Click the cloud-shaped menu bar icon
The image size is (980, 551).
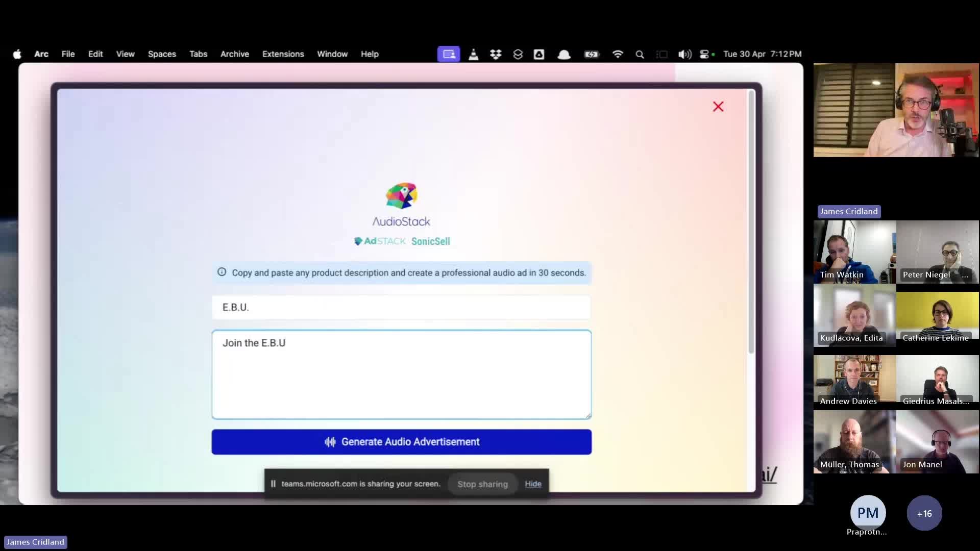click(564, 54)
